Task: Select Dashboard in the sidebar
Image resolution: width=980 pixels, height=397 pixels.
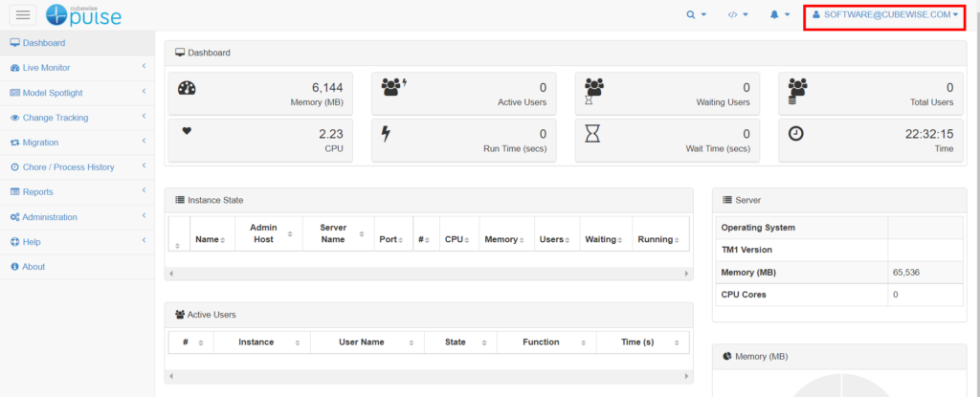Action: point(44,43)
